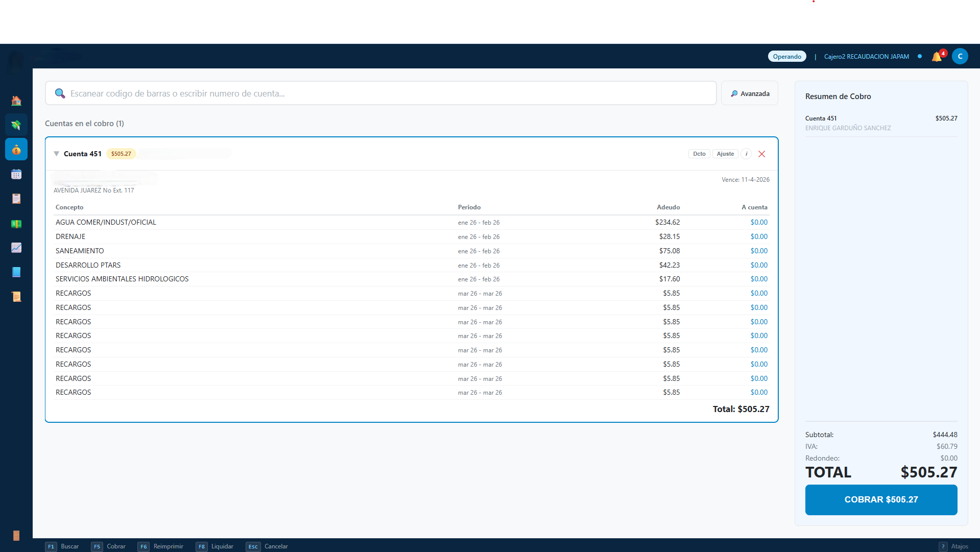Image resolution: width=980 pixels, height=552 pixels.
Task: Select Cajero2 RECAUDACION JAPAM session
Action: (866, 56)
